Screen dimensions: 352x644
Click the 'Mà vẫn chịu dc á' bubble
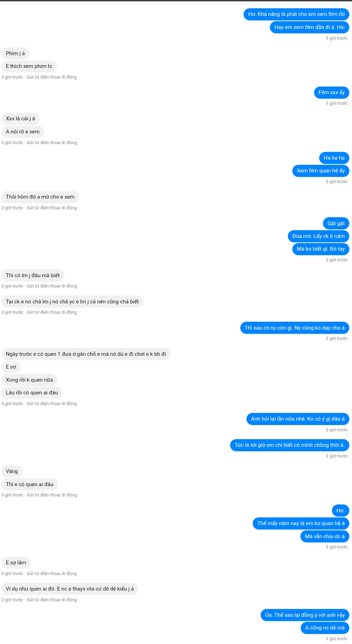coord(325,536)
